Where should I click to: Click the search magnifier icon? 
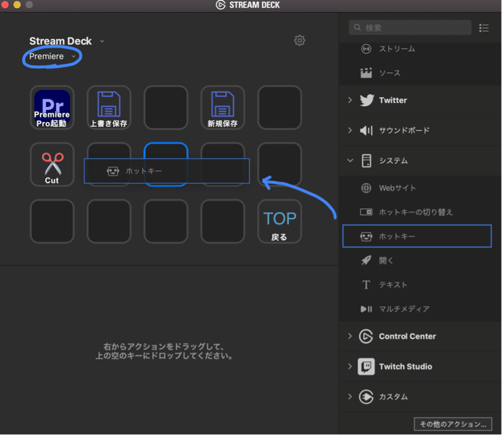(x=357, y=28)
